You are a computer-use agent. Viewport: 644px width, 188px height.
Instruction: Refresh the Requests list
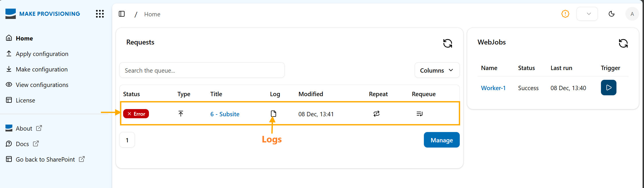click(x=447, y=43)
